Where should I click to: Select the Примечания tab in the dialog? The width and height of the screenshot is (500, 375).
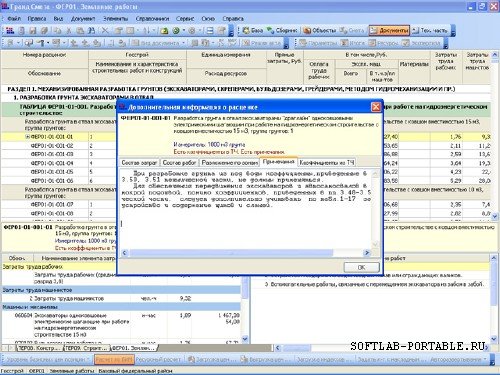[x=278, y=162]
